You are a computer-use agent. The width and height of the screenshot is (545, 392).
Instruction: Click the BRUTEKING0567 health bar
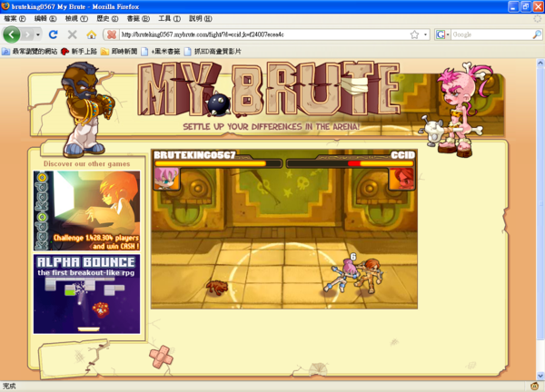point(218,163)
